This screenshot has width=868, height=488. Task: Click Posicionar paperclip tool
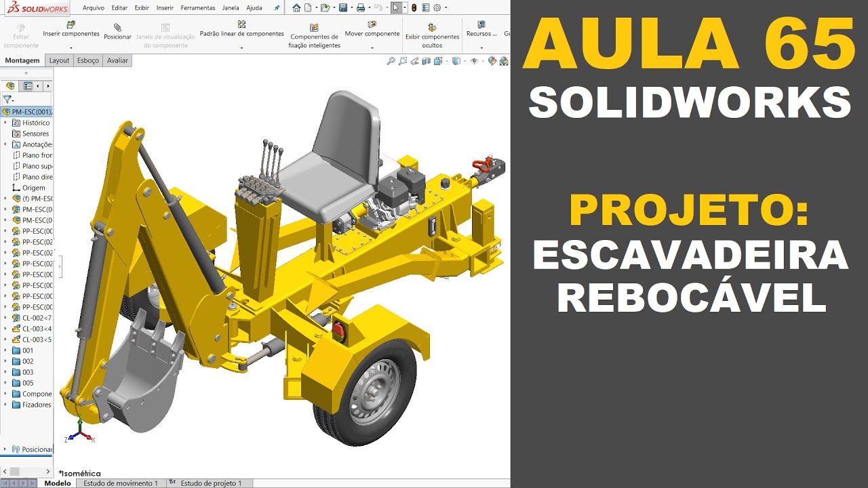(x=118, y=31)
